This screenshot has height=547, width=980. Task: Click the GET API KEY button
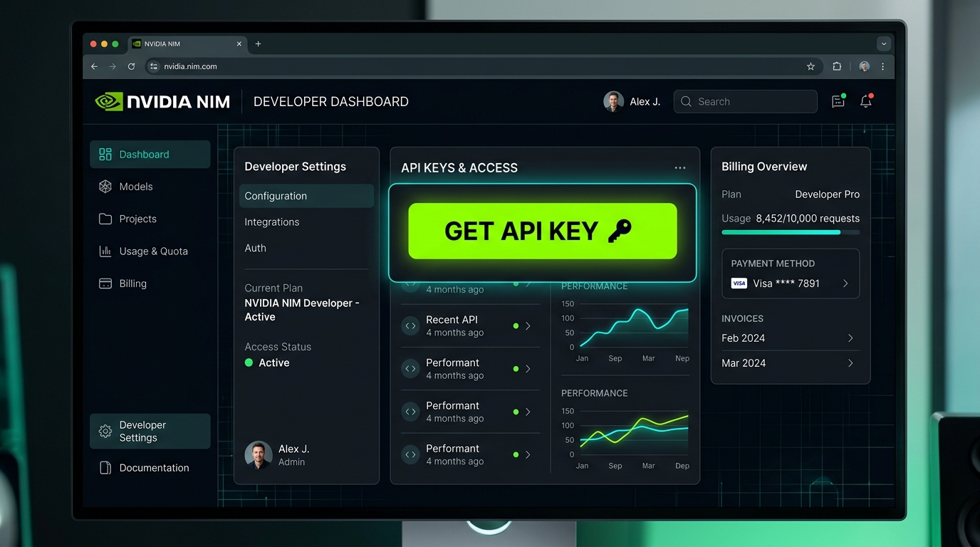pos(542,231)
